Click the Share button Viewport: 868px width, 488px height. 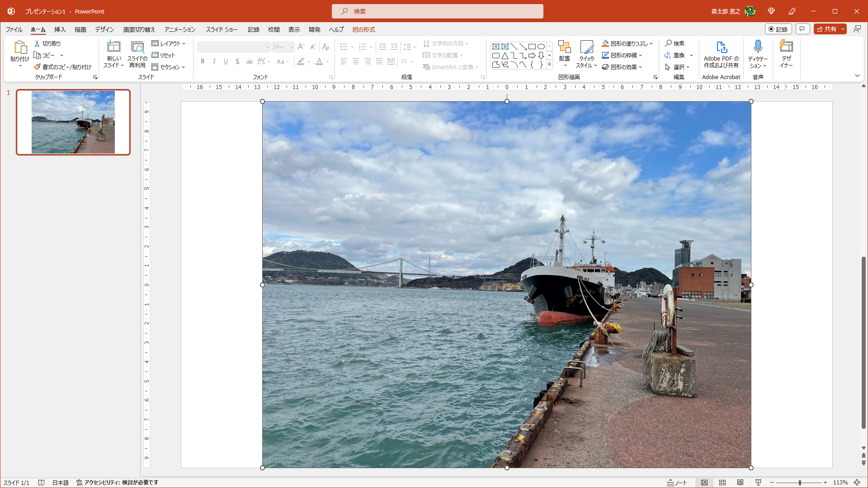click(x=826, y=29)
